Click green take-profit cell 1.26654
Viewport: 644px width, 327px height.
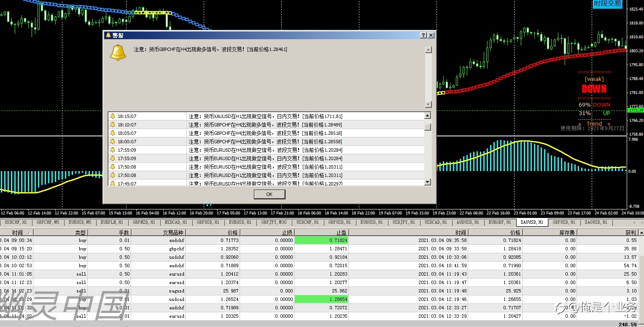[x=321, y=299]
